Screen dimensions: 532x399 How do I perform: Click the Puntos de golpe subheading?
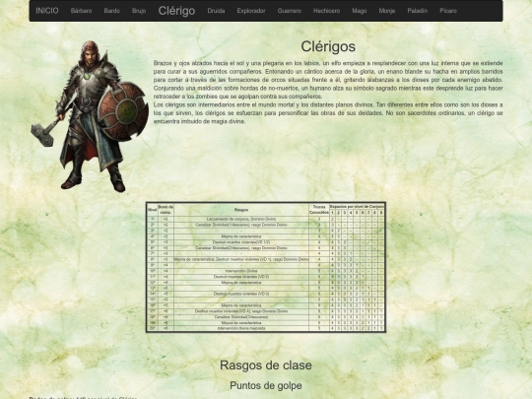(x=266, y=386)
